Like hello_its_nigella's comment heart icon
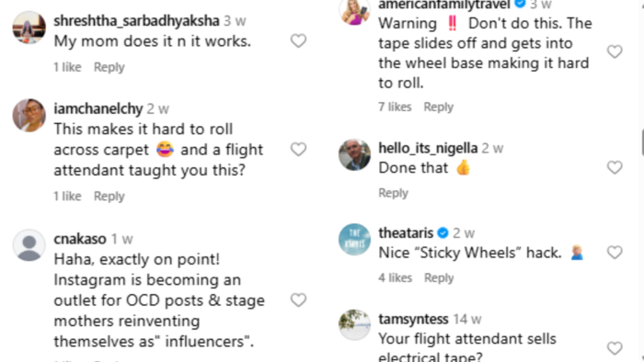 (x=615, y=167)
